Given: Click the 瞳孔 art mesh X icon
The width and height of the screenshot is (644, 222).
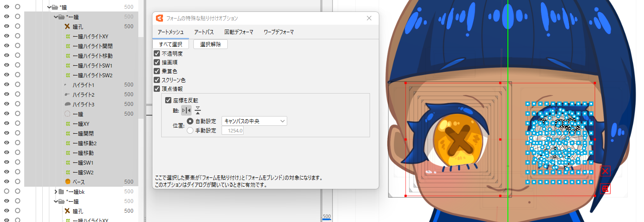Looking at the screenshot, I should (x=67, y=26).
